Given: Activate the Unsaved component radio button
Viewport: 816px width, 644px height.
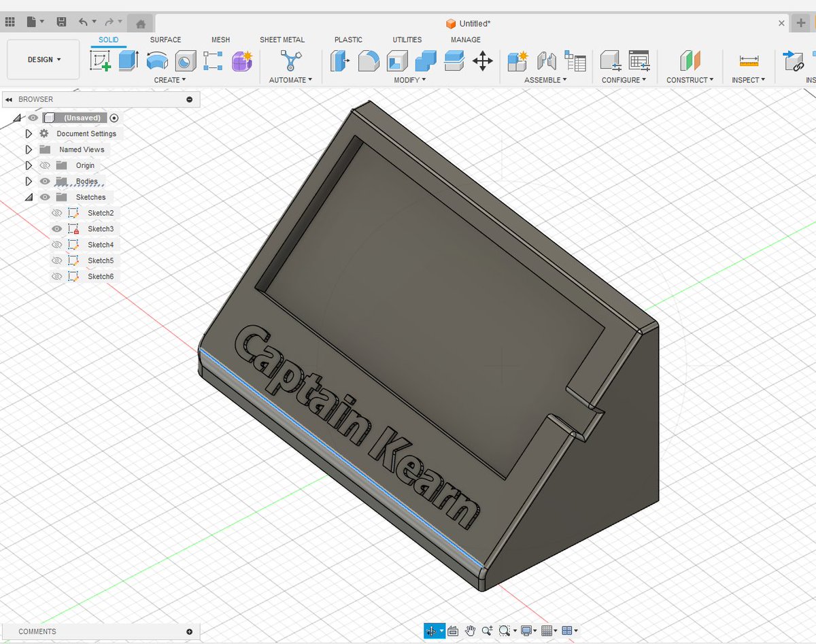Looking at the screenshot, I should click(x=114, y=118).
